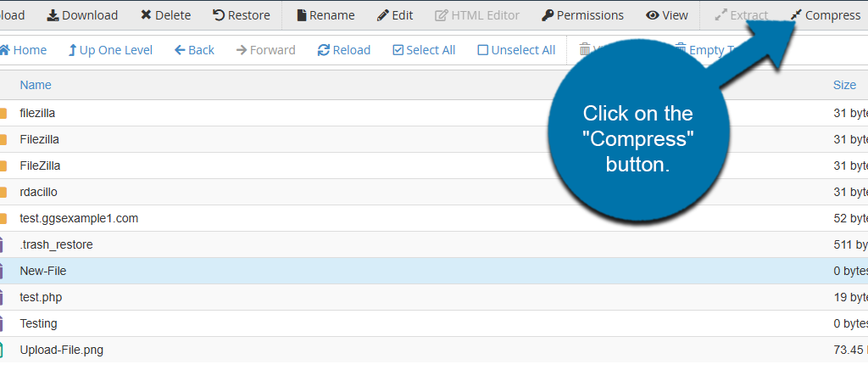The width and height of the screenshot is (868, 387).
Task: Open the Edit tool
Action: [395, 15]
